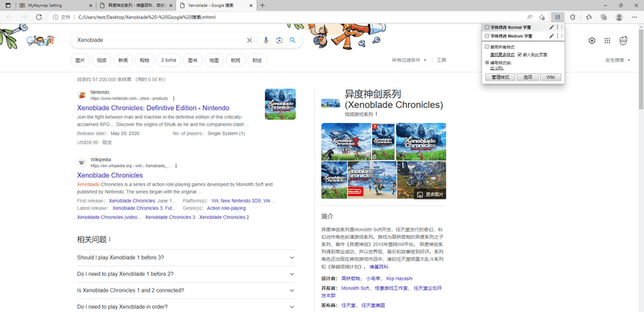Start voice search with microphone icon
644x312 pixels.
coord(266,40)
